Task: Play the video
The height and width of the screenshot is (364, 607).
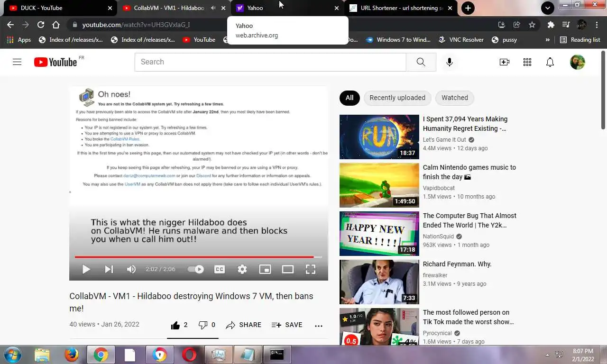Action: tap(86, 269)
